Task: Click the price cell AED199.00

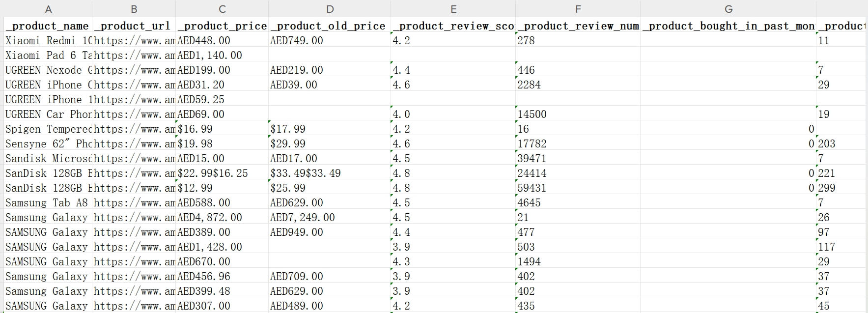Action: coord(222,70)
